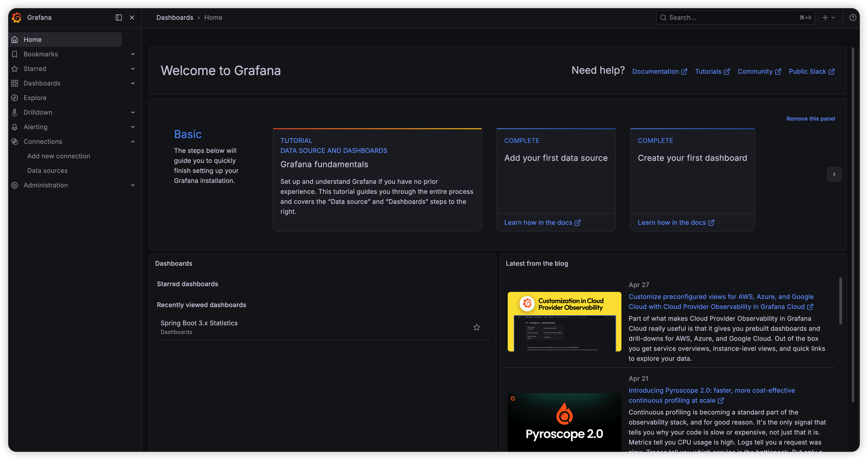Click the Connections icon in sidebar
This screenshot has height=460, width=868.
pos(15,142)
